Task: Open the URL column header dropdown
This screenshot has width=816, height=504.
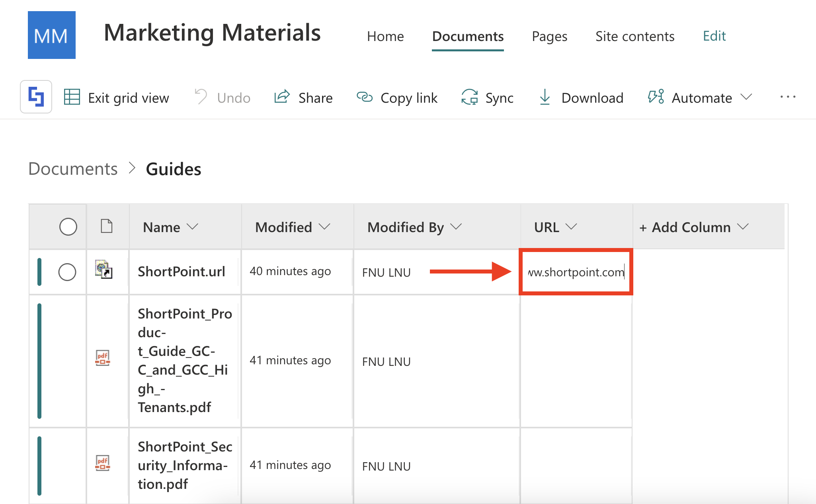Action: pyautogui.click(x=571, y=227)
